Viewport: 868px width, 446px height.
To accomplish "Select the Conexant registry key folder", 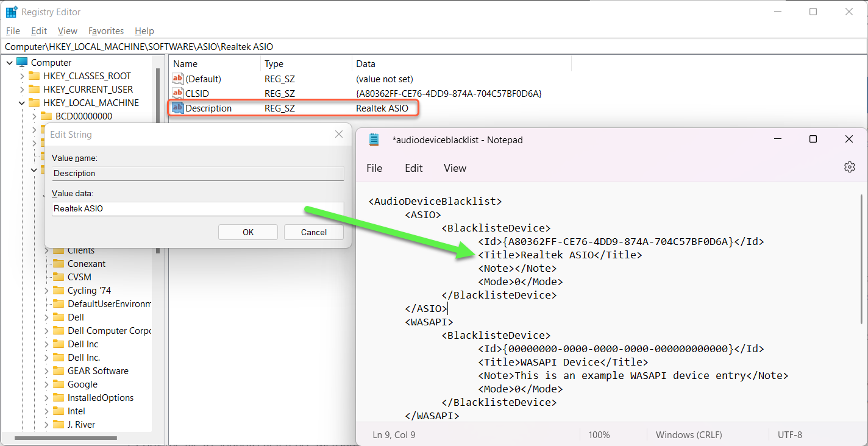I will pyautogui.click(x=86, y=264).
